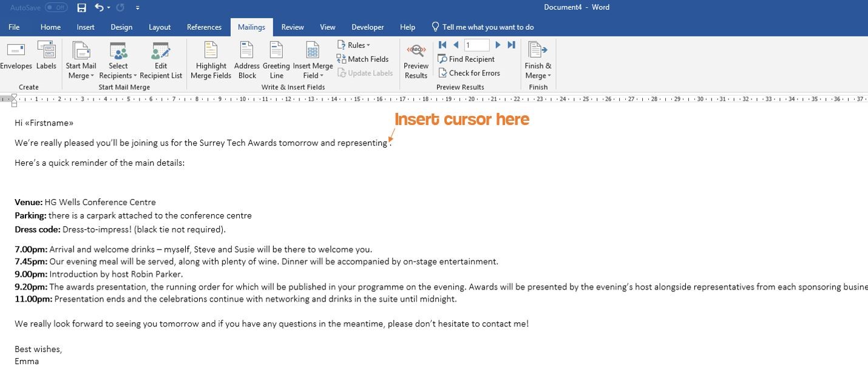Click Find Recipient

click(466, 59)
